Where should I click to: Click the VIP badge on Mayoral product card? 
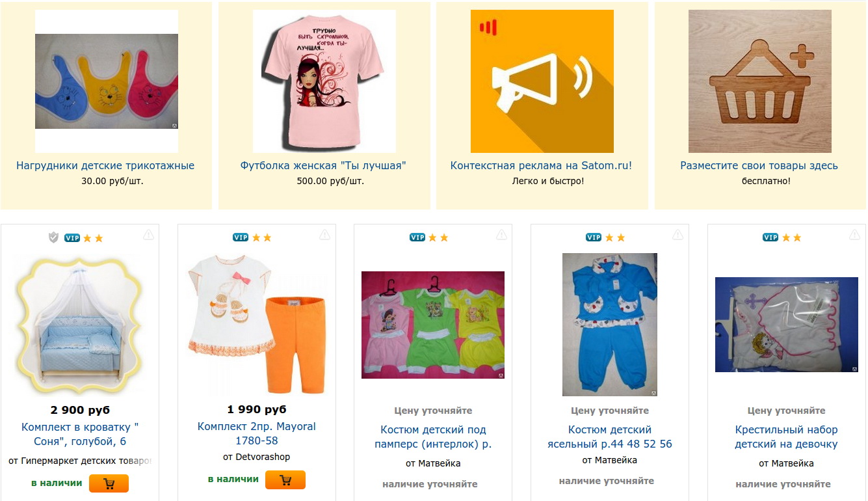[x=241, y=237]
